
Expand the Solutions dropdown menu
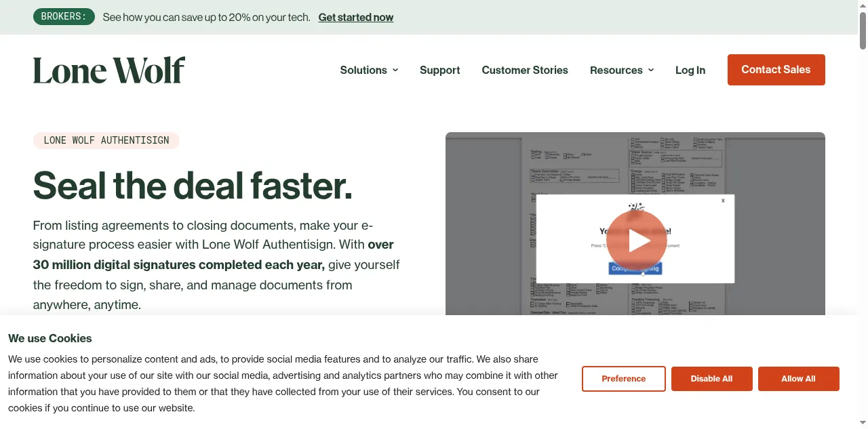(369, 70)
